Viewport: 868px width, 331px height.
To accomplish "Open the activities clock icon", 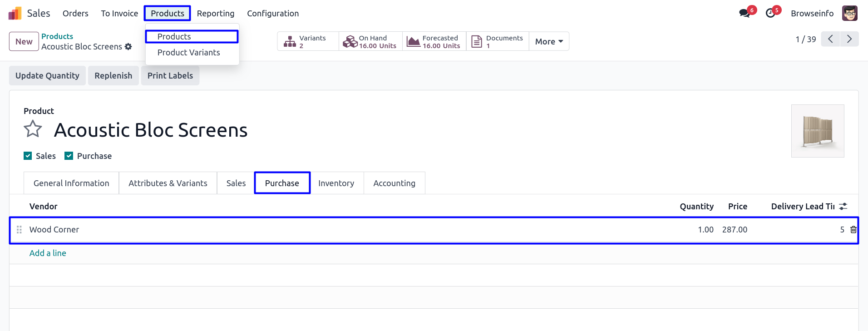I will [770, 13].
